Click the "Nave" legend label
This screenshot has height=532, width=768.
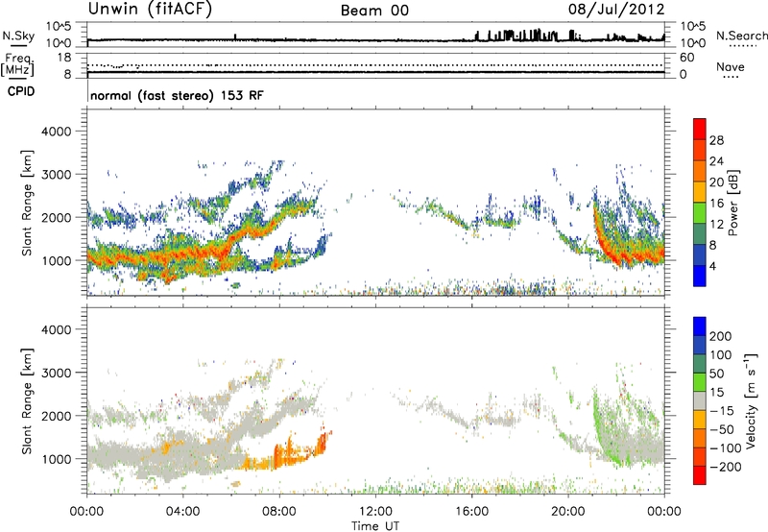(731, 67)
